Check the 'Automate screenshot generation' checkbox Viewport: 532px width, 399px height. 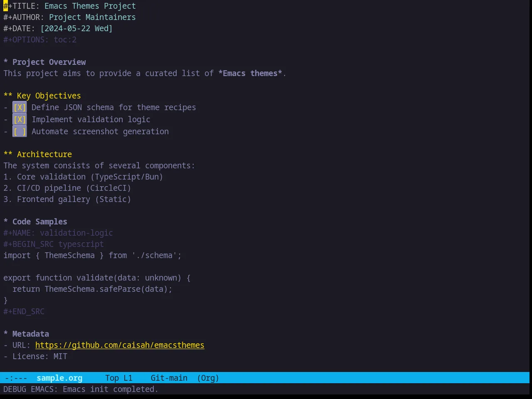[x=20, y=132]
